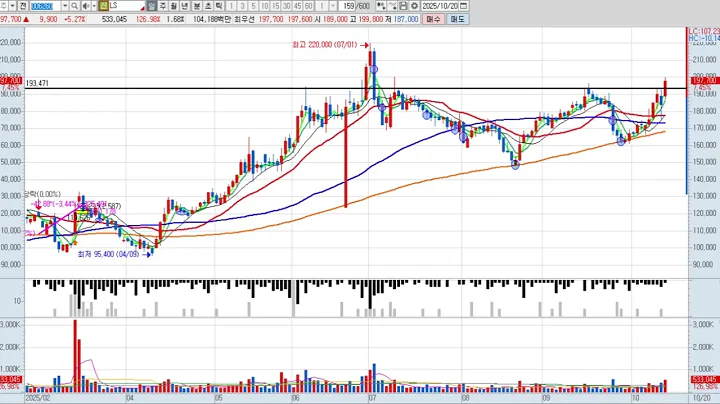Open the leftmost 주 dropdown arrow
720x404 pixels.
[13, 6]
